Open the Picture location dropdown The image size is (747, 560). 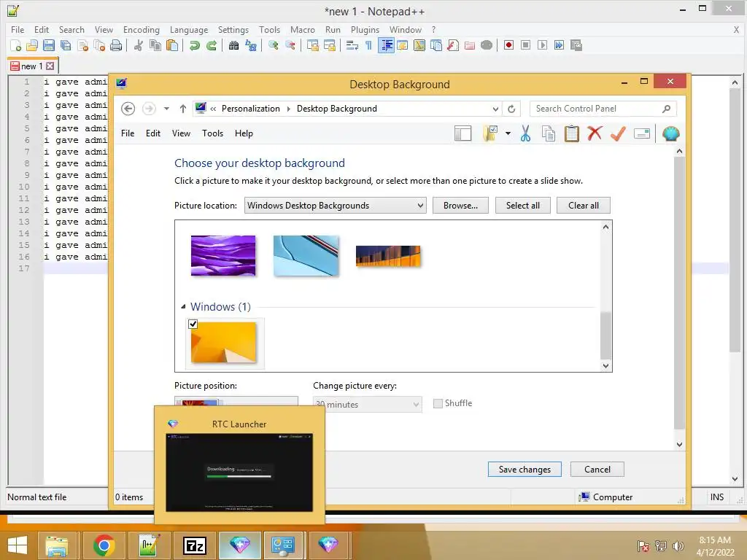(x=336, y=206)
